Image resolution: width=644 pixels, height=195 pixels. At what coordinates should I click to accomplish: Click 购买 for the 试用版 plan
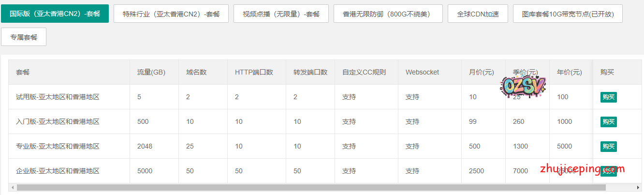tap(608, 97)
